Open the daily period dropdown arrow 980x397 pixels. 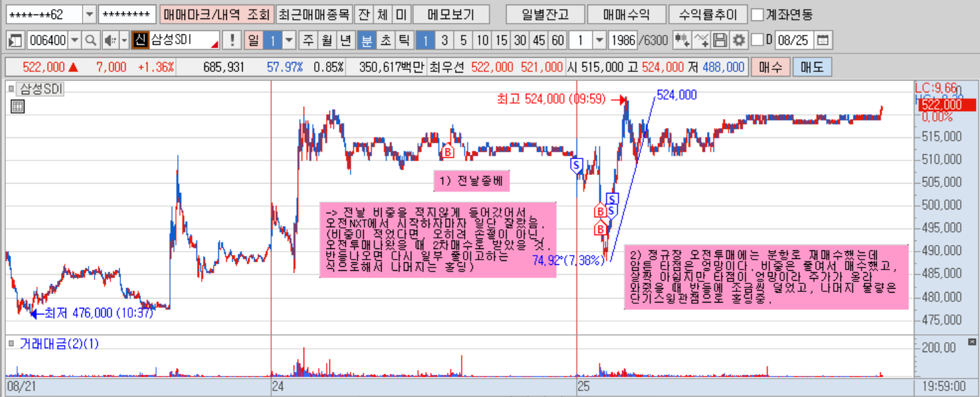tap(289, 40)
